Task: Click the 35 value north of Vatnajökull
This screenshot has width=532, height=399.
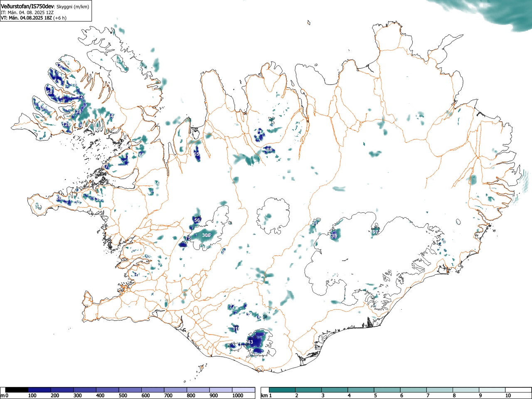Action: click(334, 236)
